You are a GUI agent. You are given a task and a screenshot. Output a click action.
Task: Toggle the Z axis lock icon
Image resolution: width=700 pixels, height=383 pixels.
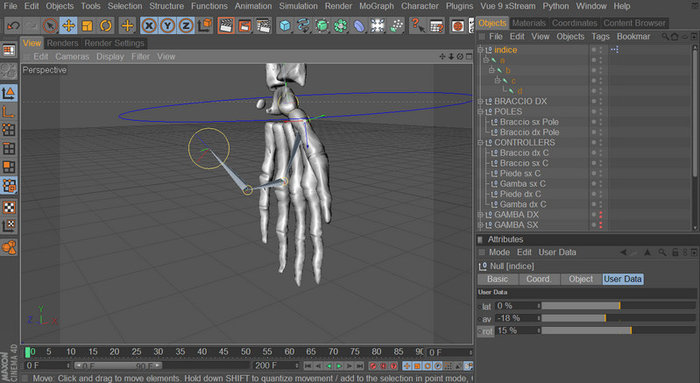coord(186,25)
